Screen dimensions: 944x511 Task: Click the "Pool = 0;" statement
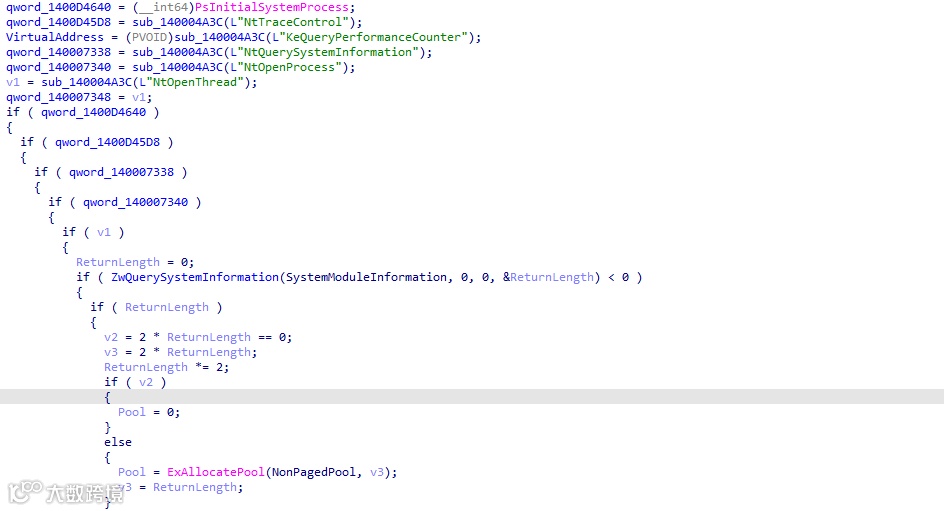149,412
